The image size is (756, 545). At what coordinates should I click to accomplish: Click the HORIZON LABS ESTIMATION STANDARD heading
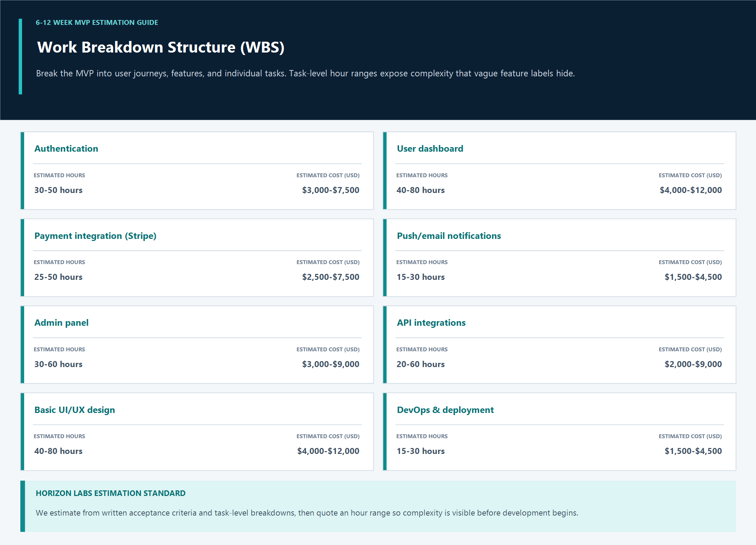click(x=111, y=493)
